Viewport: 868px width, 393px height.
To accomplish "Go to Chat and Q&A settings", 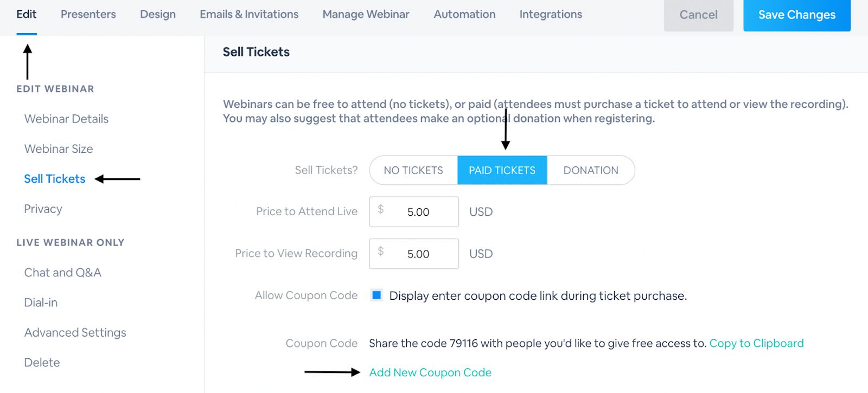I will tap(62, 273).
